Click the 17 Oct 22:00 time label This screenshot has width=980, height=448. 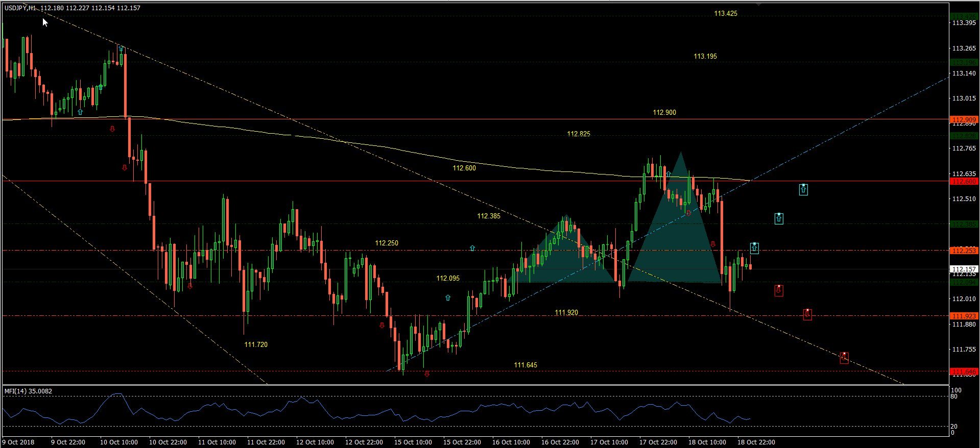click(658, 442)
